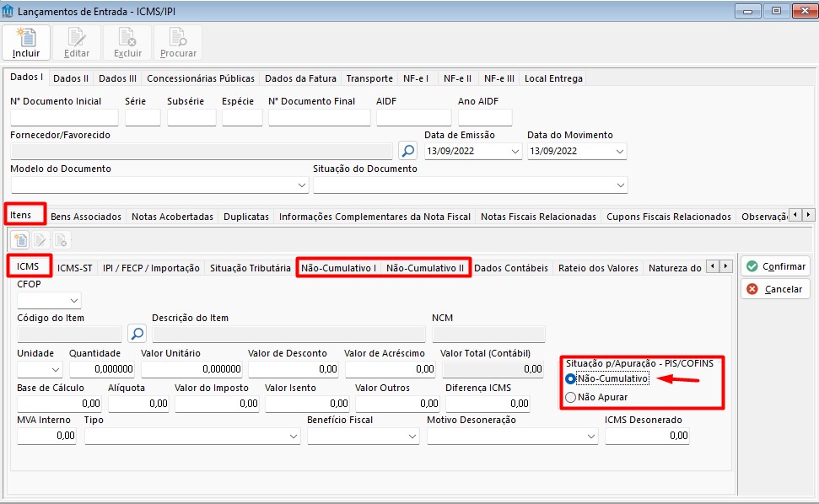Screen dimensions: 819x504
Task: Open NF-e I tab
Action: point(416,78)
